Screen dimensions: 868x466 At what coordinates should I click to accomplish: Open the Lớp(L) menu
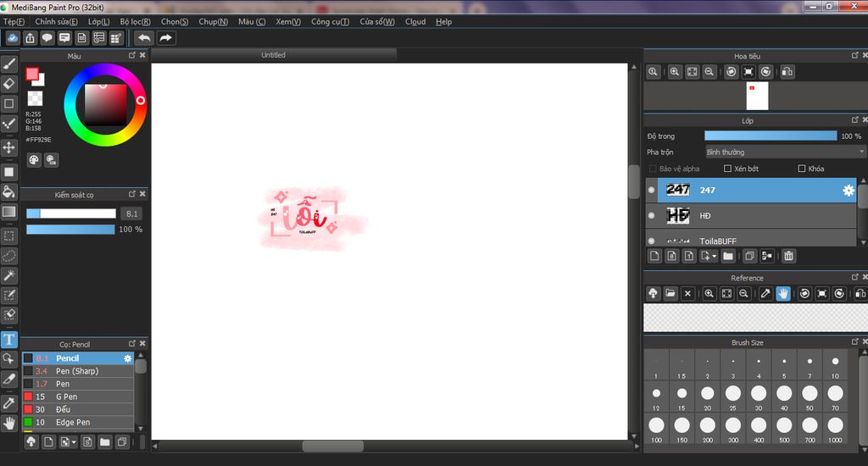click(x=98, y=21)
